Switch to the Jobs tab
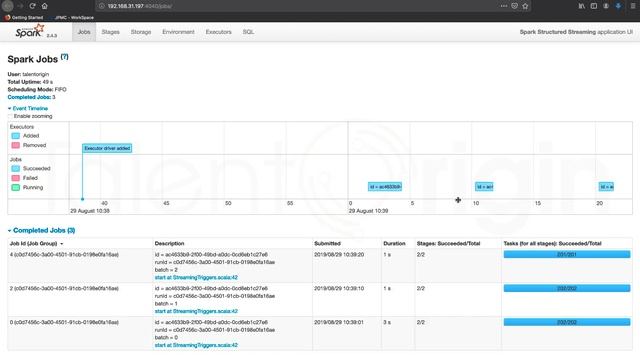 [84, 32]
